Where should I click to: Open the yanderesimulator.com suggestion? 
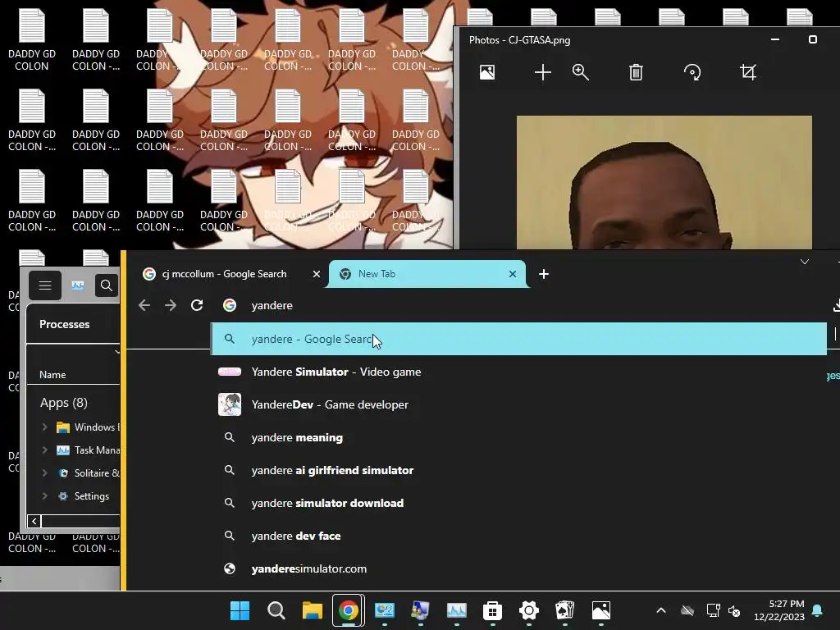(518, 569)
